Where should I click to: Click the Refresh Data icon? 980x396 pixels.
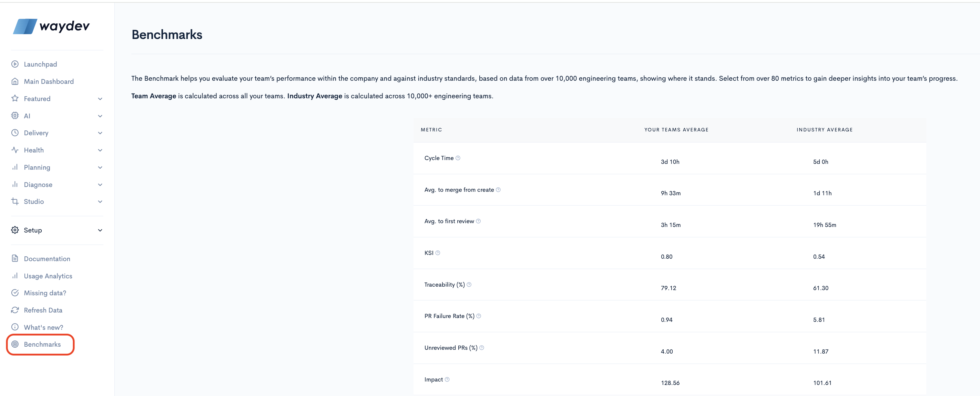click(15, 310)
